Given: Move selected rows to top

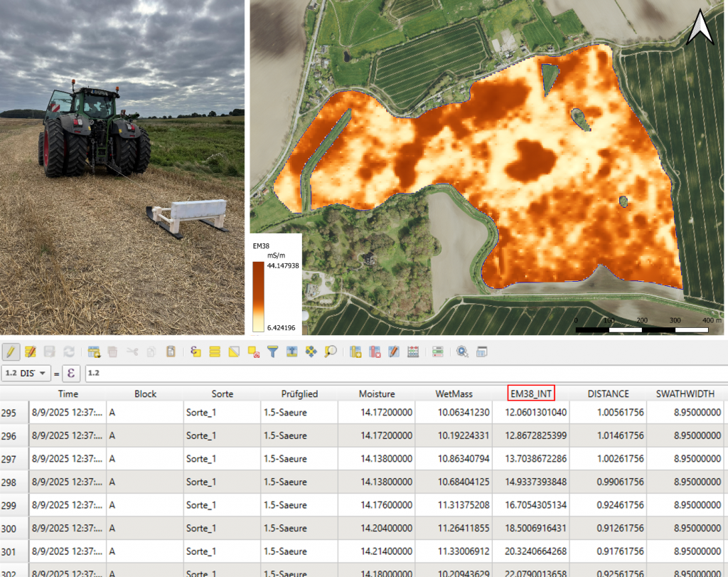Looking at the screenshot, I should click(x=291, y=351).
